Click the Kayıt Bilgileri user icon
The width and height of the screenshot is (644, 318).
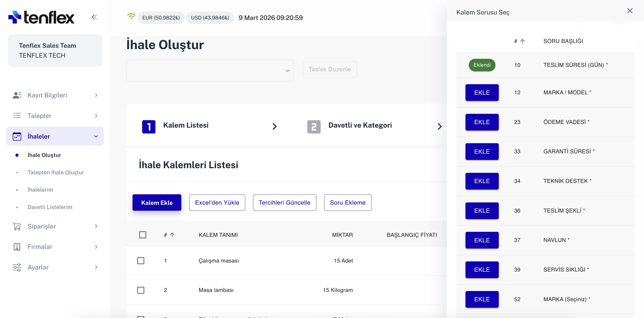pos(17,95)
